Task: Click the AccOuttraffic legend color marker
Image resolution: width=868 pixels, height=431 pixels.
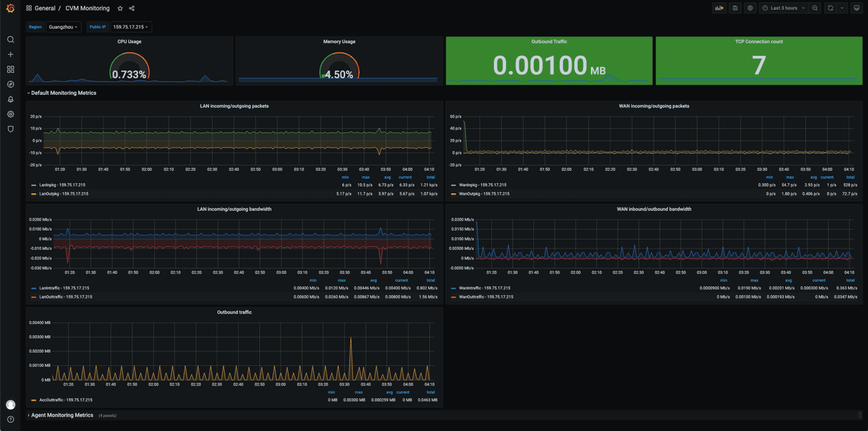Action: tap(33, 400)
